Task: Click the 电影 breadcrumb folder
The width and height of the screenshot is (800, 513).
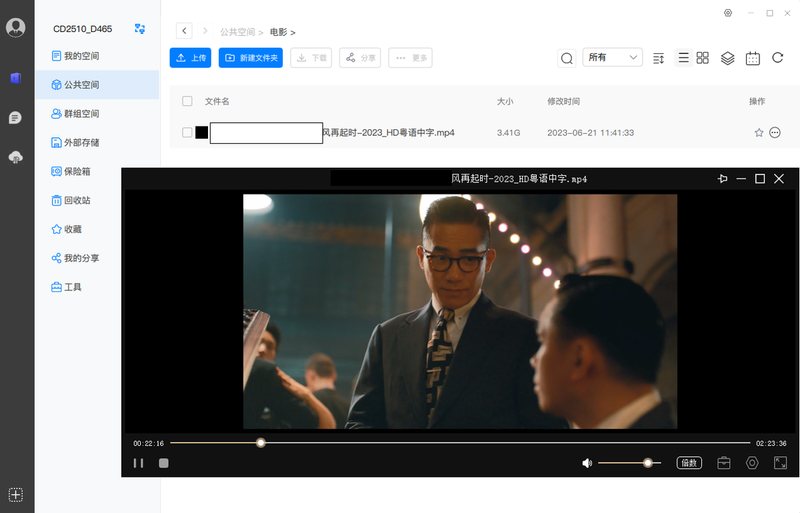Action: (279, 32)
